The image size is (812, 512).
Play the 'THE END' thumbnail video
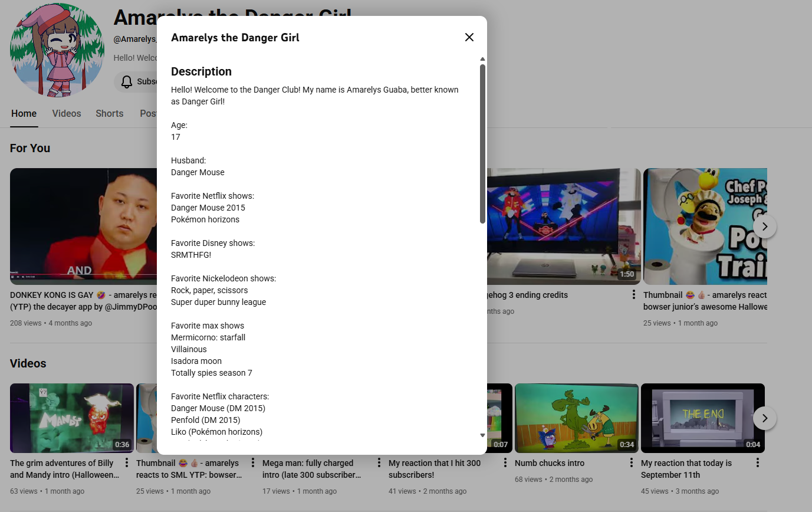pos(702,418)
